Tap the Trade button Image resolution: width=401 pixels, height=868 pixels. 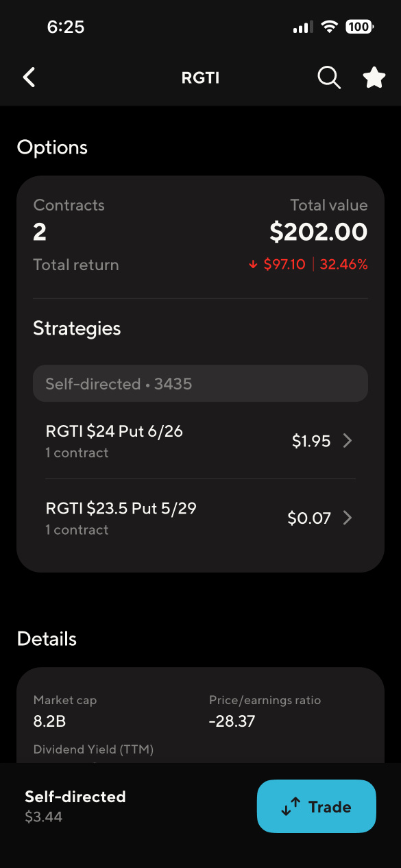pos(317,806)
